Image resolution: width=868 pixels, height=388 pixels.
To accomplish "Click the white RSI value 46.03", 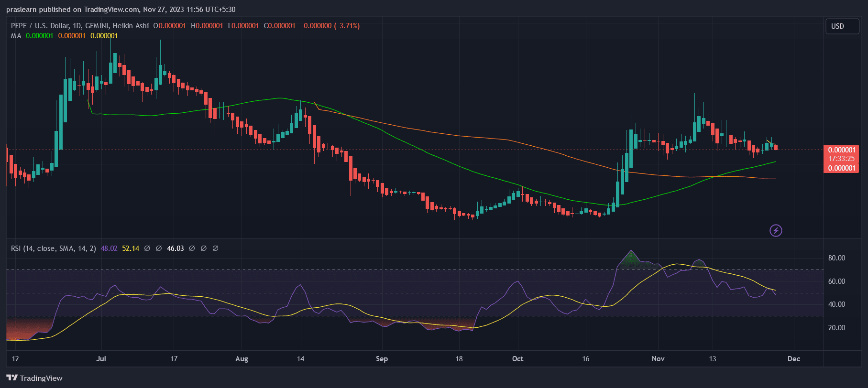I will click(x=176, y=248).
